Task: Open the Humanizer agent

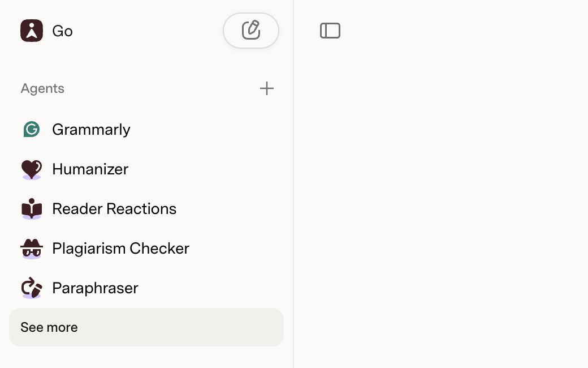Action: coord(146,169)
